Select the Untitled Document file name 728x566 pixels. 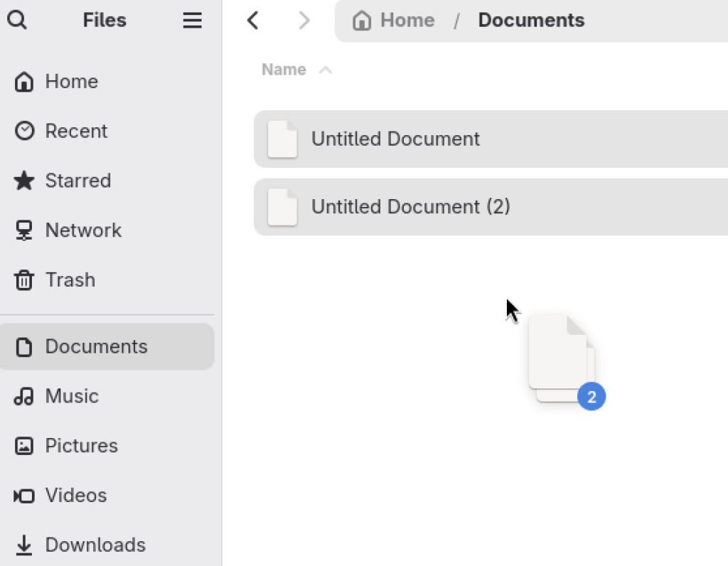395,139
